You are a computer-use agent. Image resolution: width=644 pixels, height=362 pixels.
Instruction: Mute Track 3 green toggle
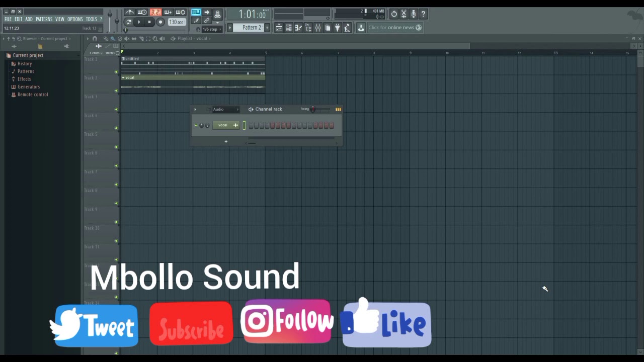click(116, 110)
